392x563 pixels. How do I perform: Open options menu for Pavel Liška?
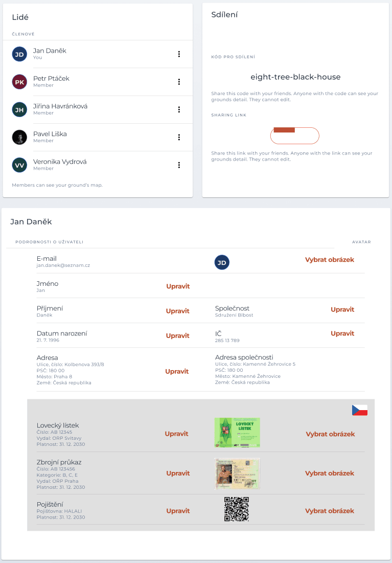[179, 137]
